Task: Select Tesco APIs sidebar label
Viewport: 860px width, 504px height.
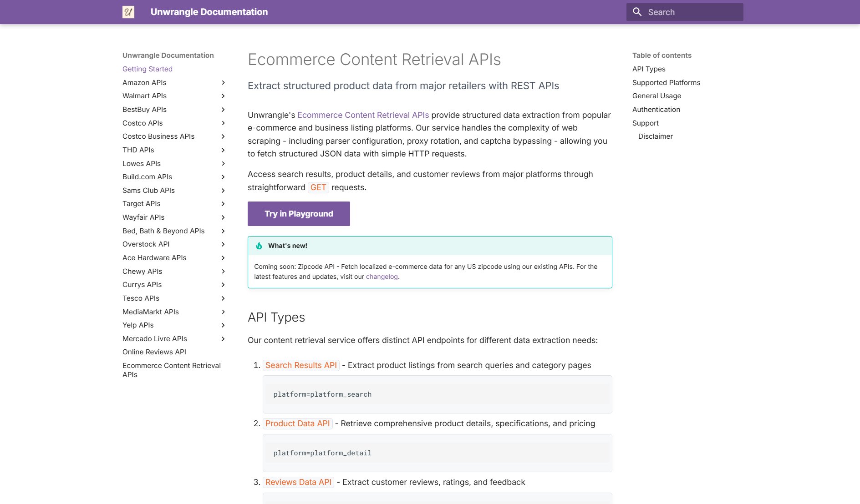Action: point(141,298)
